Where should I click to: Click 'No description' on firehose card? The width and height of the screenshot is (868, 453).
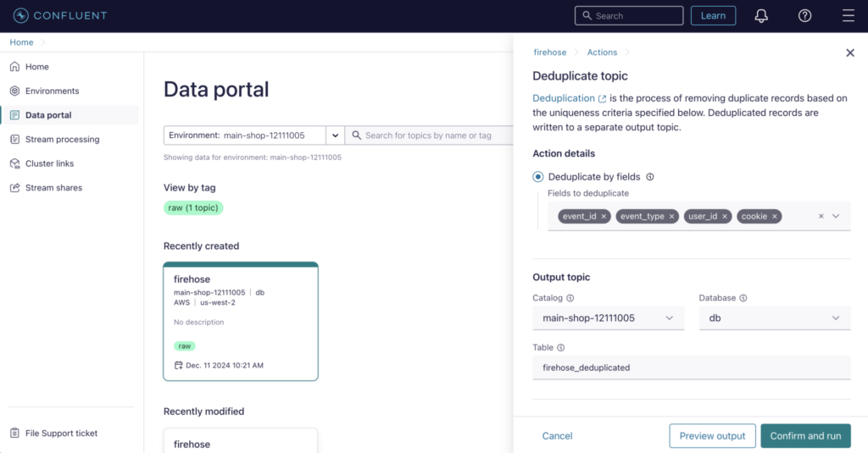point(198,322)
